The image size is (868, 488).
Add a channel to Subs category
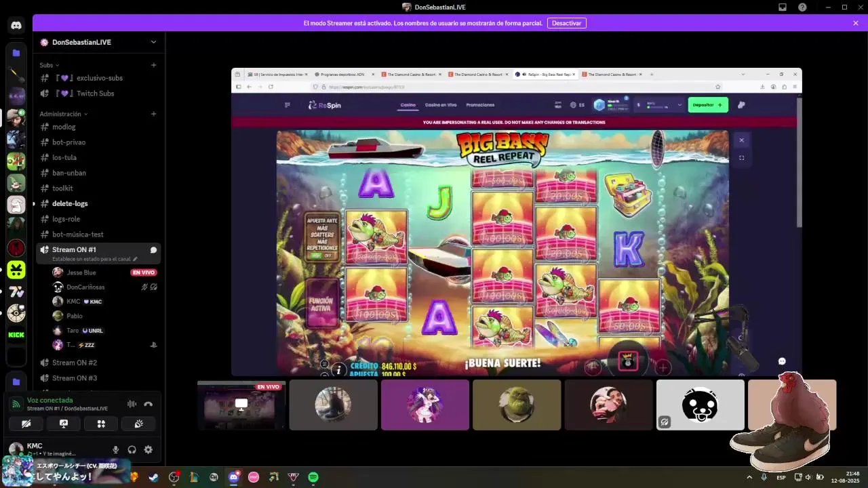point(153,65)
